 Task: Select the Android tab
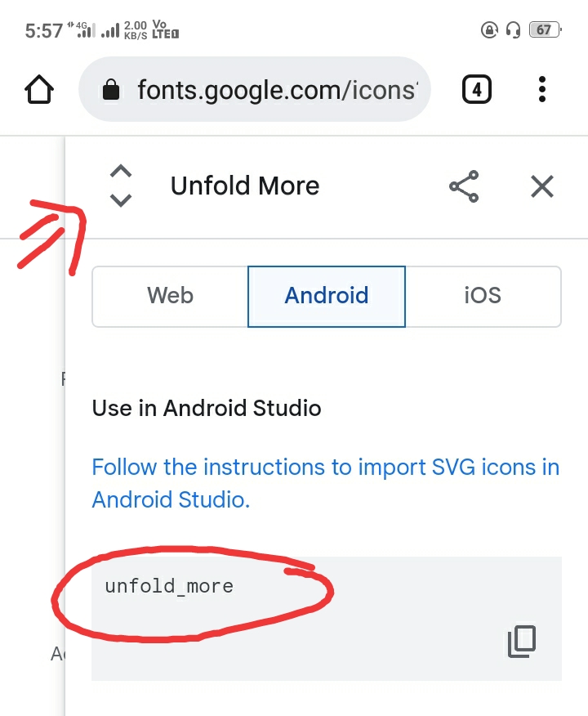327,296
